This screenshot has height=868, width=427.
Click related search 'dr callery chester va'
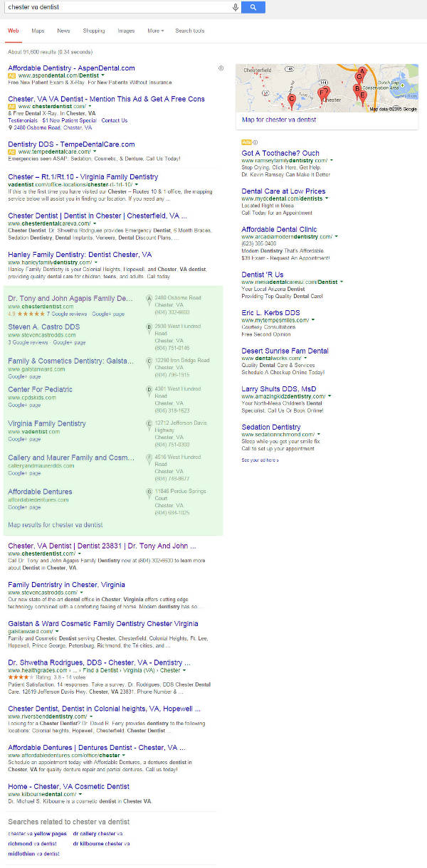[x=97, y=833]
